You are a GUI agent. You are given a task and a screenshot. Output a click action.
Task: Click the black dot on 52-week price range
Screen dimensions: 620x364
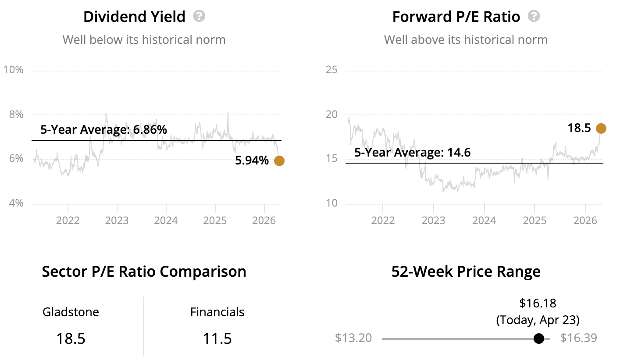(539, 339)
